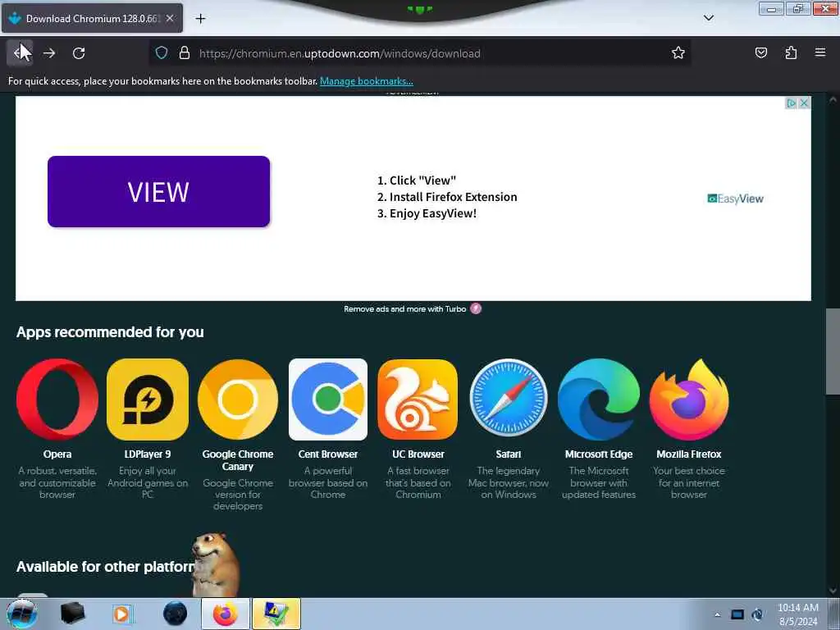
Task: Close the Download Chromium tab
Action: pyautogui.click(x=169, y=18)
